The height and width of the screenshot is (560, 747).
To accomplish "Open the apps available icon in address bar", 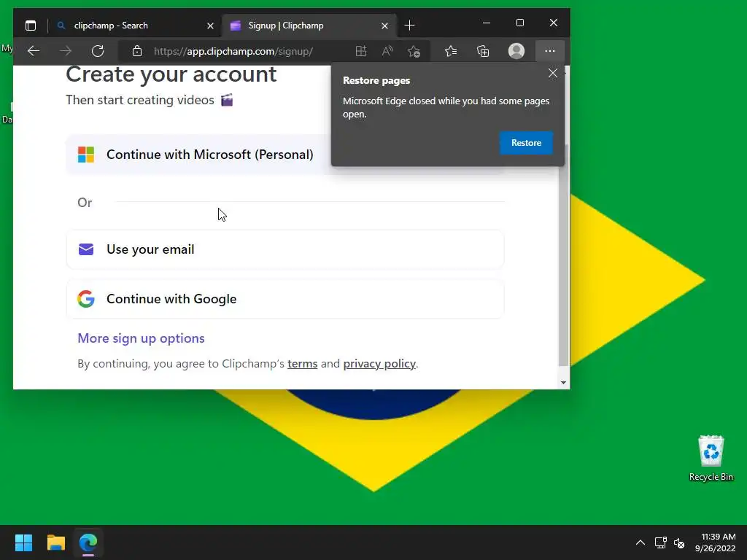I will tap(361, 51).
